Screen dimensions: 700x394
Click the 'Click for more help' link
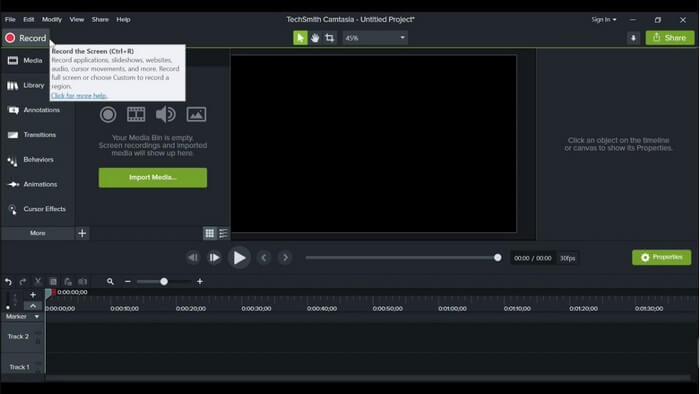click(x=79, y=95)
